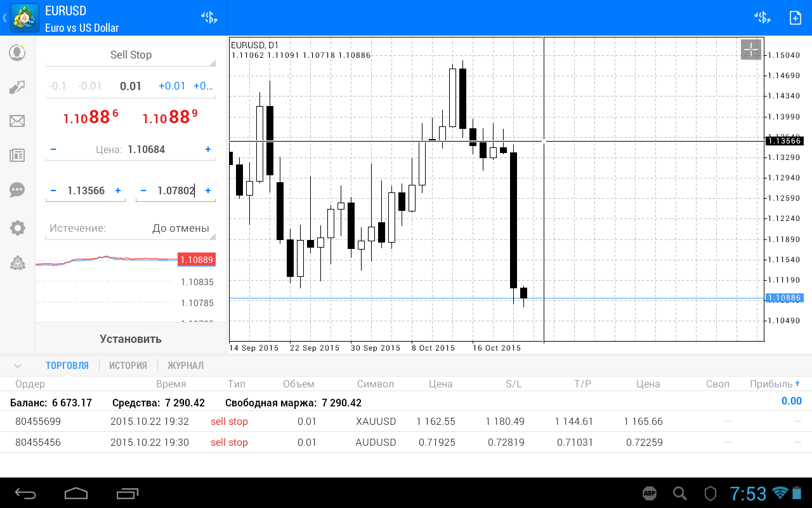This screenshot has width=812, height=508.
Task: Toggle crosshair button on chart
Action: click(750, 50)
